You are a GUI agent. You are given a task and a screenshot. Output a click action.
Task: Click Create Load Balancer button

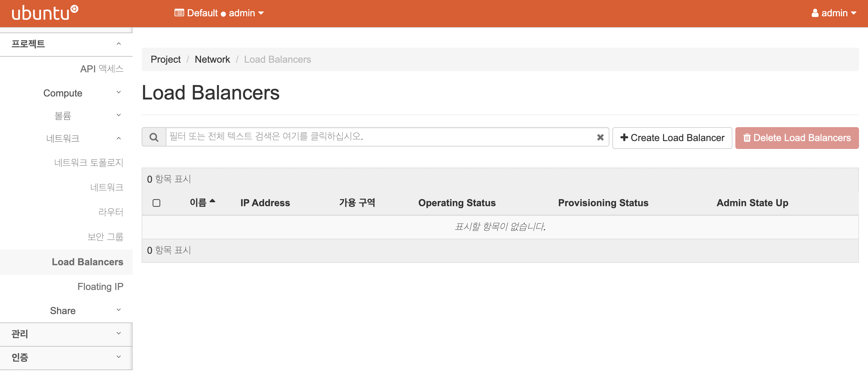pyautogui.click(x=672, y=137)
